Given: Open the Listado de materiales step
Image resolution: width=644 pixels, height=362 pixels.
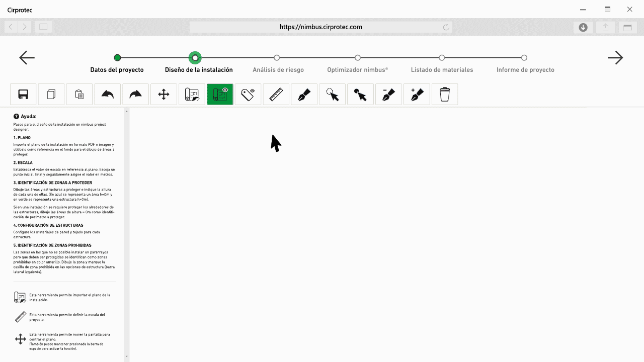Looking at the screenshot, I should click(442, 70).
